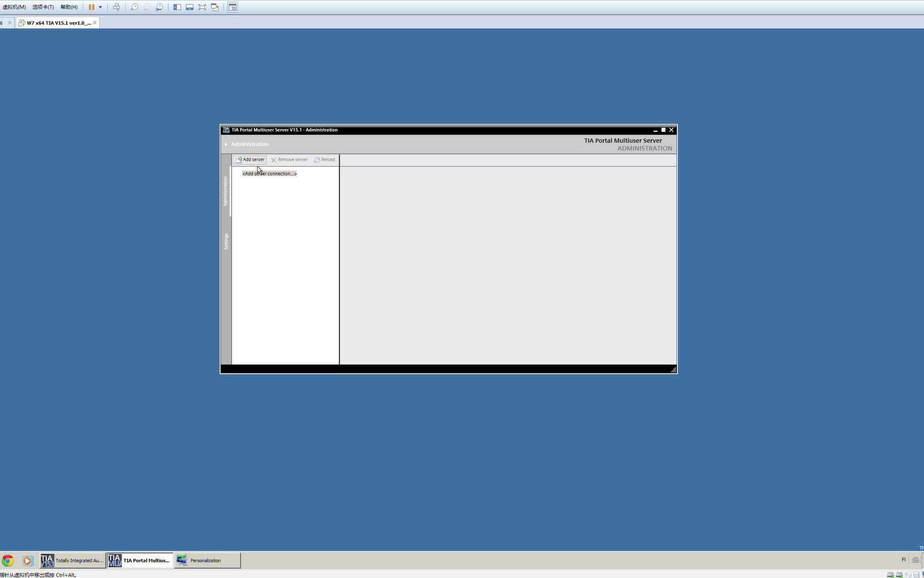Switch to Totally Integrated Automation taskbar window
Viewport: 924px width, 578px height.
point(73,560)
